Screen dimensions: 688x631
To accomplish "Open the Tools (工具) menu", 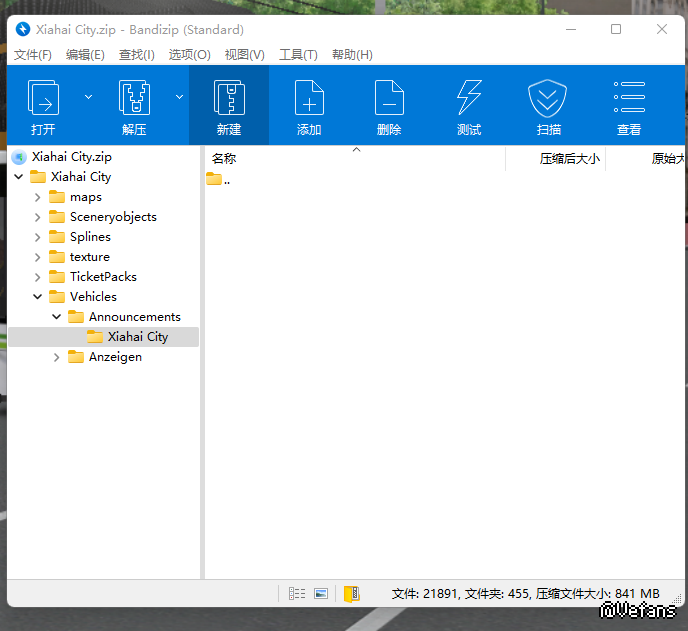I will pos(297,54).
